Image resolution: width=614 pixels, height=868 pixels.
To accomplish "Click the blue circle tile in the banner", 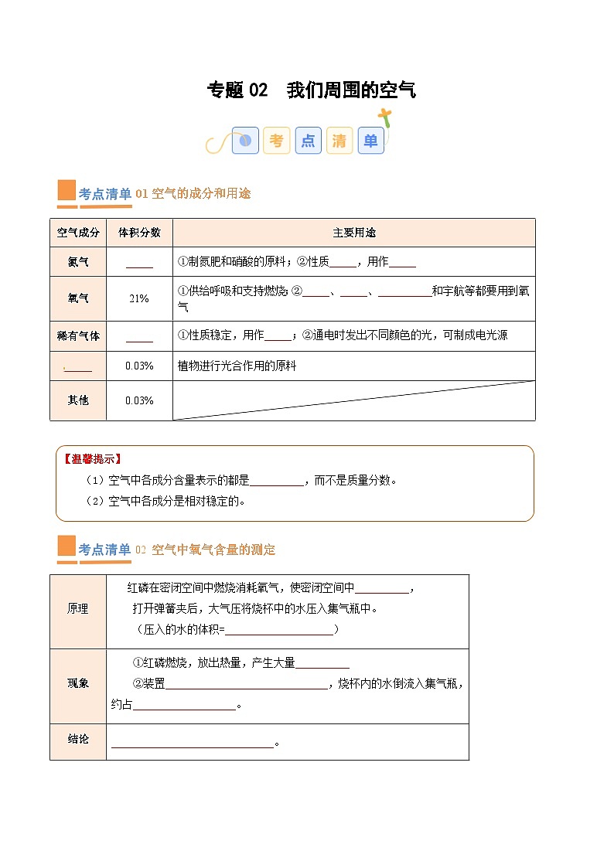I will 245,141.
